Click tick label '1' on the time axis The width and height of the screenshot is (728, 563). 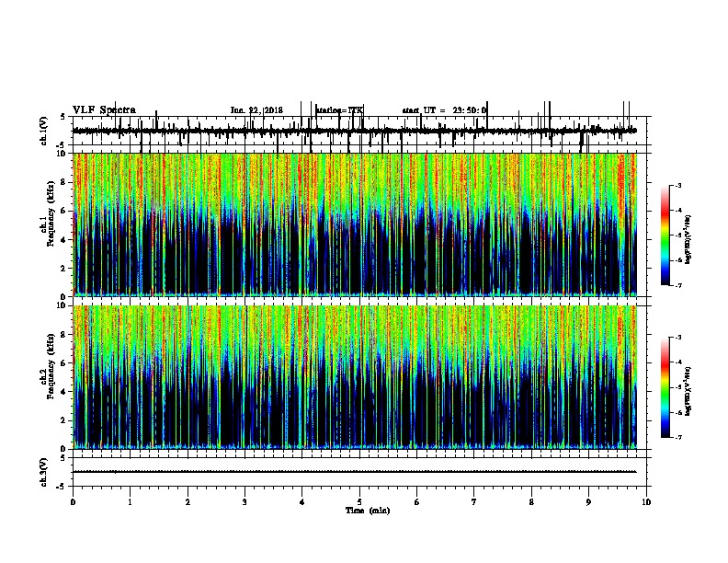(x=131, y=502)
